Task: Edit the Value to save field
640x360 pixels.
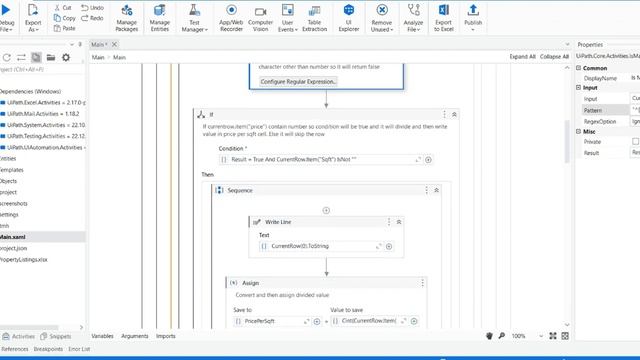Action: click(369, 321)
